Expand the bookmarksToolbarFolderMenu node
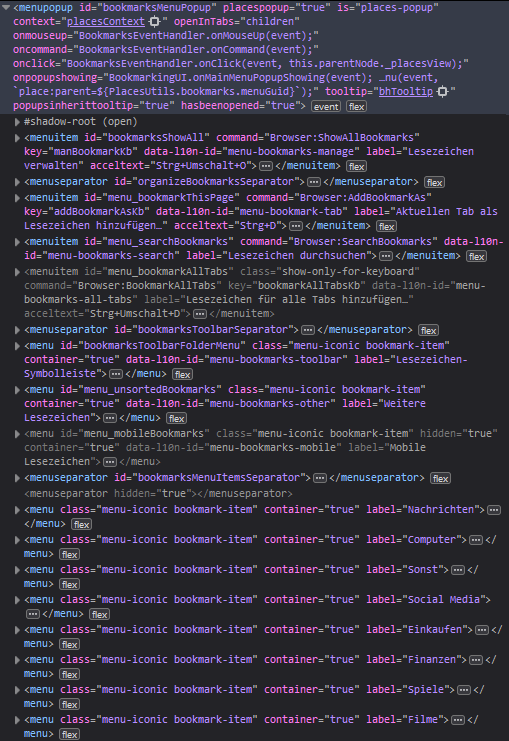The height and width of the screenshot is (741, 509). (x=17, y=346)
